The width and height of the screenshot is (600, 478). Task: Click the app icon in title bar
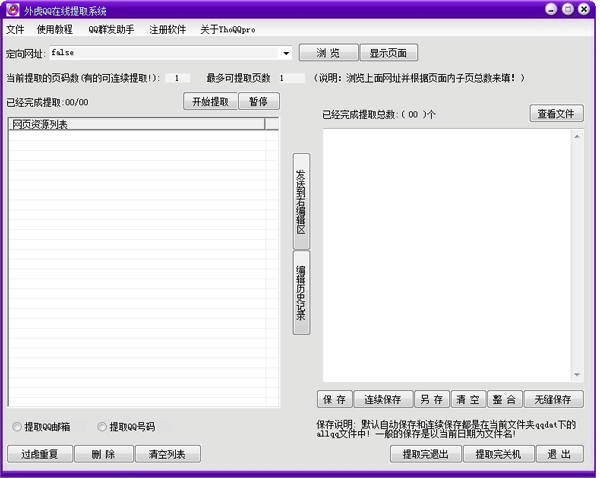(x=13, y=10)
